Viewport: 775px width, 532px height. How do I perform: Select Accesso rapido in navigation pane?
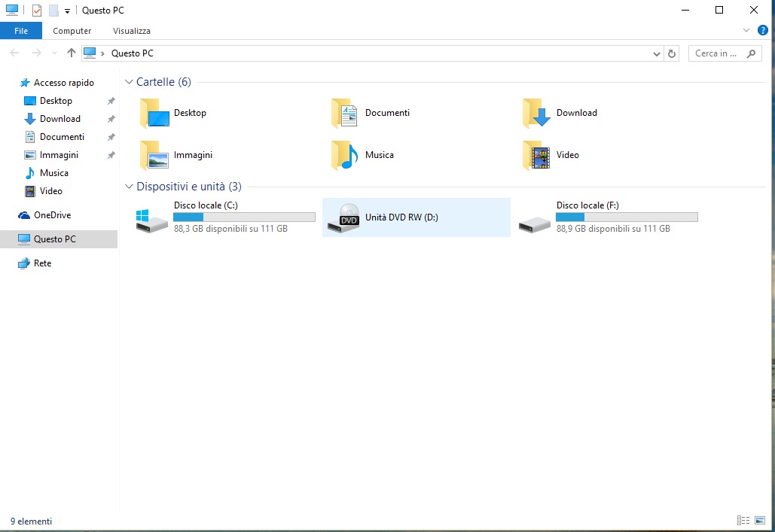pyautogui.click(x=58, y=83)
